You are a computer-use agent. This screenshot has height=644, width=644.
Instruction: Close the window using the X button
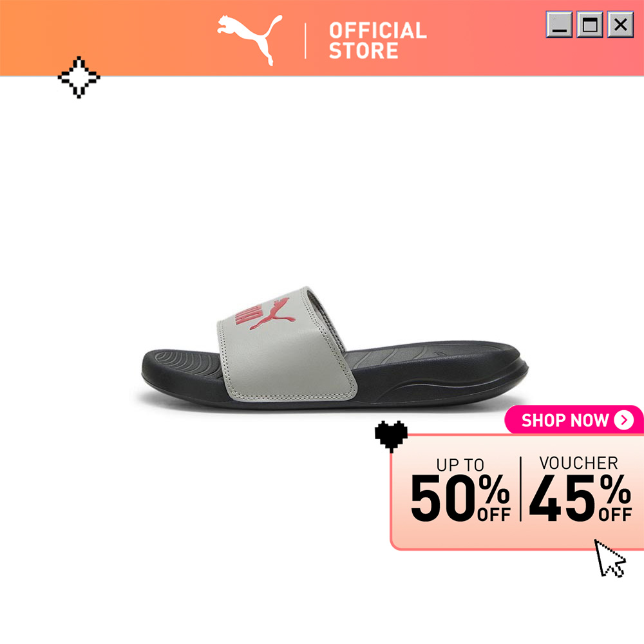point(620,24)
